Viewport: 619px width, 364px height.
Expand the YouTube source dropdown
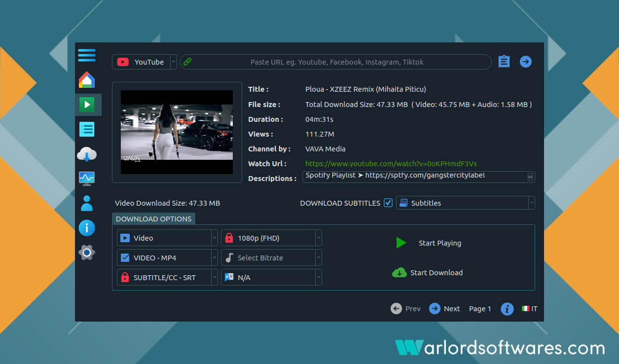click(173, 62)
